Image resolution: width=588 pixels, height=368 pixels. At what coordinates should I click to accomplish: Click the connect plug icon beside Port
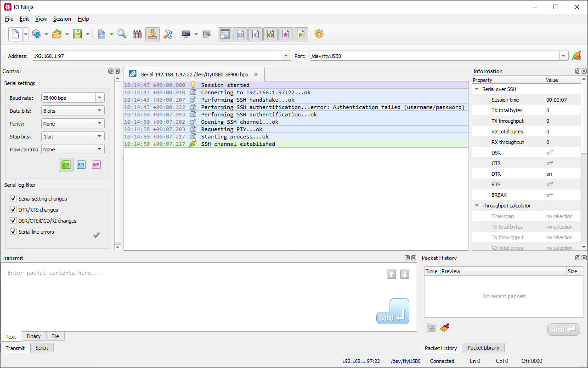tap(577, 56)
